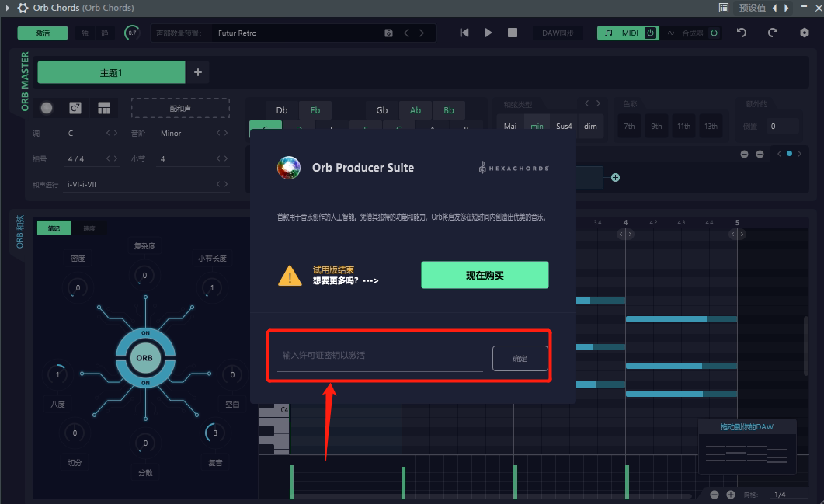The height and width of the screenshot is (504, 824).
Task: Open the hexagon settings icon
Action: coord(805,33)
